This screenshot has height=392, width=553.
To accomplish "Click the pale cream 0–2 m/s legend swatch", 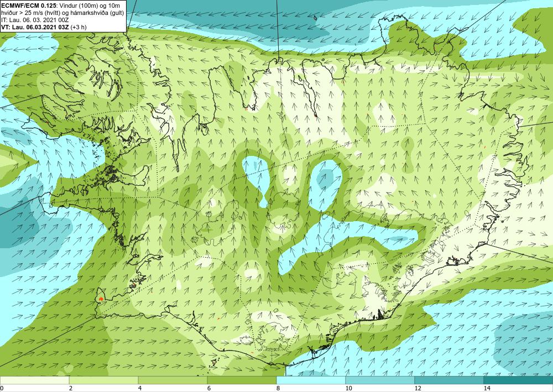I will click(34, 380).
